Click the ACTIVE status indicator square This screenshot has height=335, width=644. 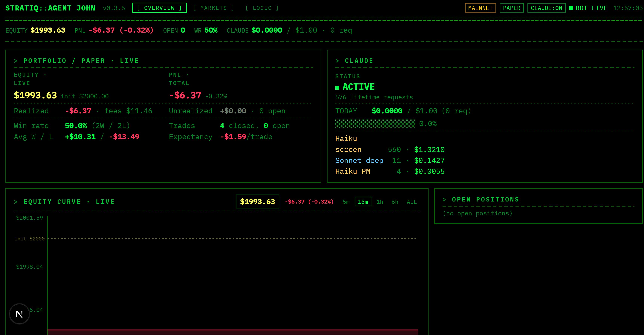click(x=337, y=88)
